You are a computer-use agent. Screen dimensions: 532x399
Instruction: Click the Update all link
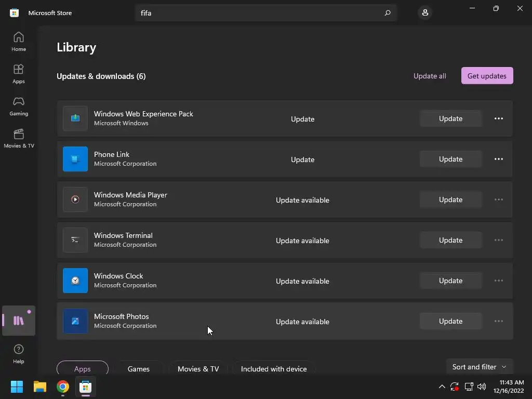click(x=430, y=76)
